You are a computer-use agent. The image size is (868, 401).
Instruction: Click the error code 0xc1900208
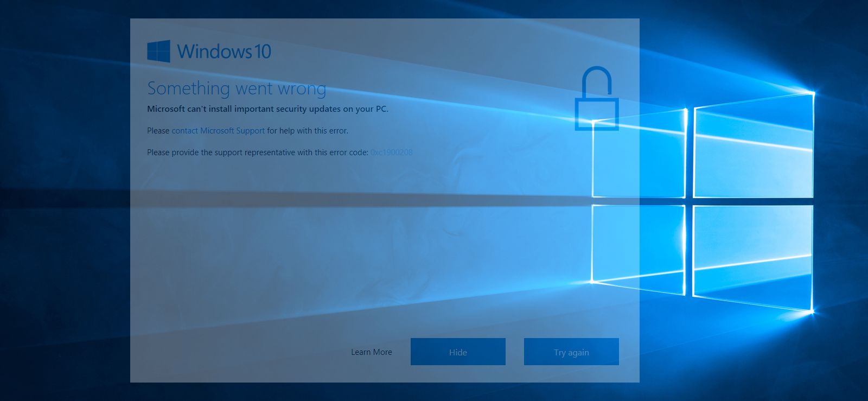point(392,152)
